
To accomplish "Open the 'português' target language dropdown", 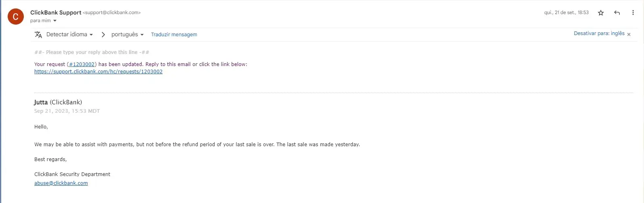I will point(127,35).
